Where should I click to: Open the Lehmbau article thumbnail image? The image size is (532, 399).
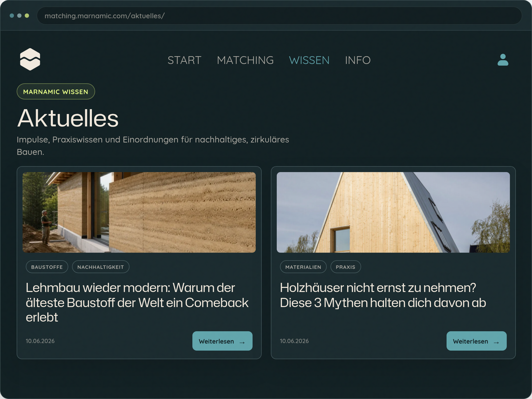139,212
